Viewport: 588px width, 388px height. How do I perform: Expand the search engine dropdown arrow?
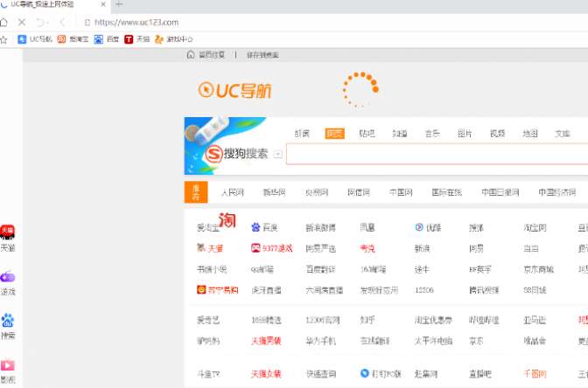[277, 154]
